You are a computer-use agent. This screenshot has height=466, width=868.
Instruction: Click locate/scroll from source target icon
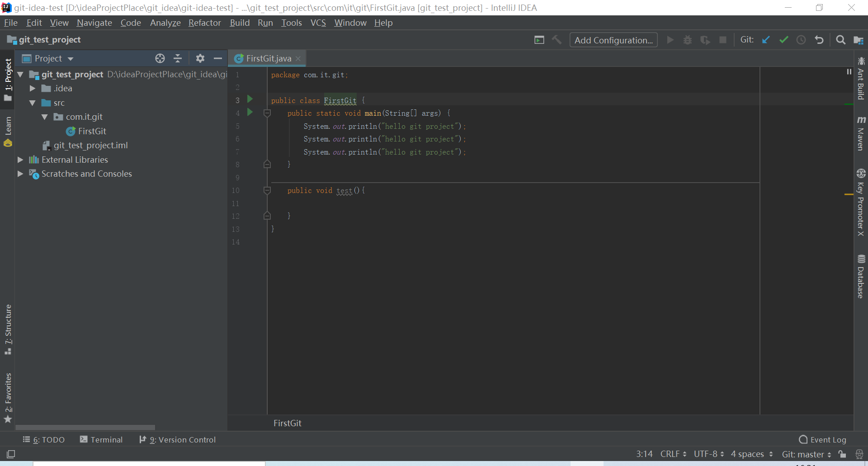pos(160,58)
